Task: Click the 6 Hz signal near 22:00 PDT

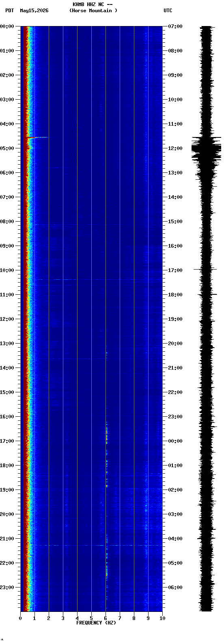Action: [107, 569]
